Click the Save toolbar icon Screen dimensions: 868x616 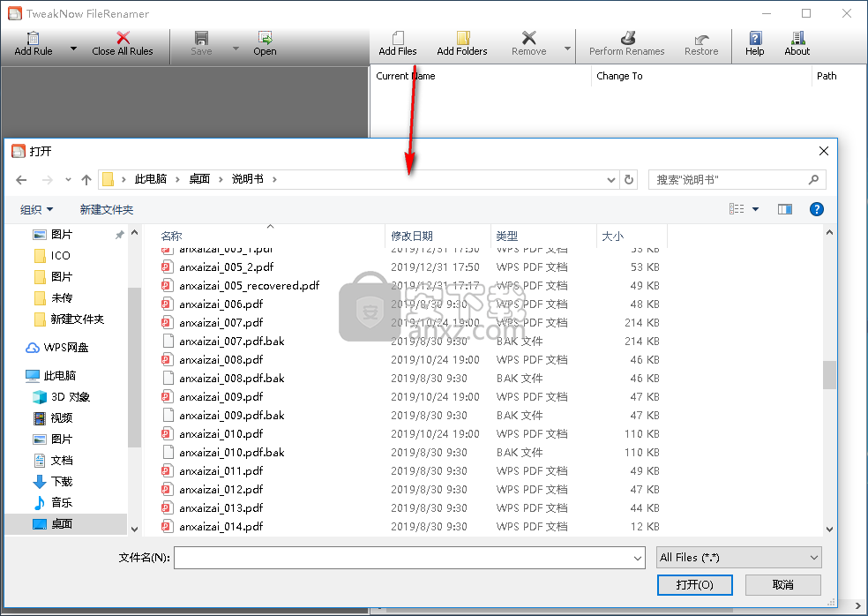pyautogui.click(x=201, y=44)
